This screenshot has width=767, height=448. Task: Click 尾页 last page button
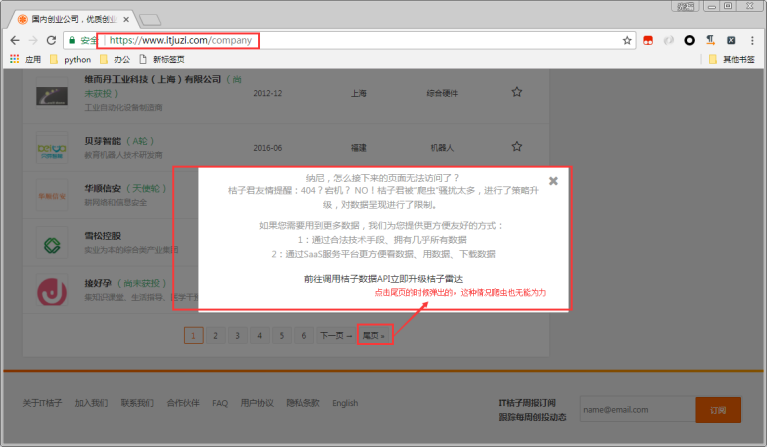[x=374, y=336]
